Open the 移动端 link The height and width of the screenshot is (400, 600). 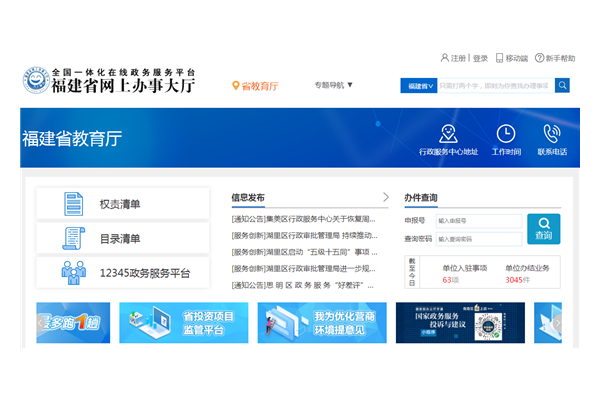coord(517,58)
